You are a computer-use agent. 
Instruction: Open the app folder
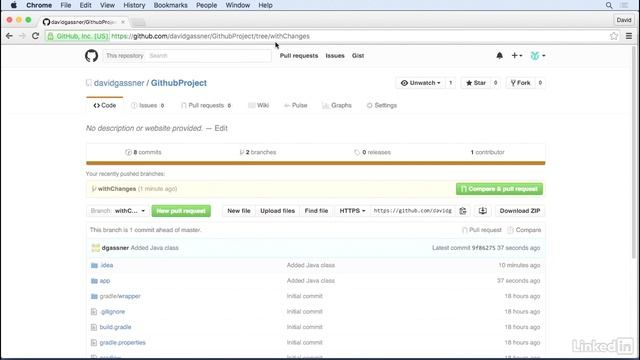pyautogui.click(x=105, y=281)
